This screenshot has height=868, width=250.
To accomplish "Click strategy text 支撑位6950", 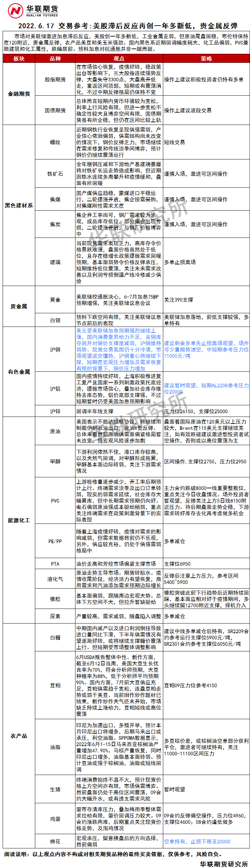I will (x=177, y=564).
